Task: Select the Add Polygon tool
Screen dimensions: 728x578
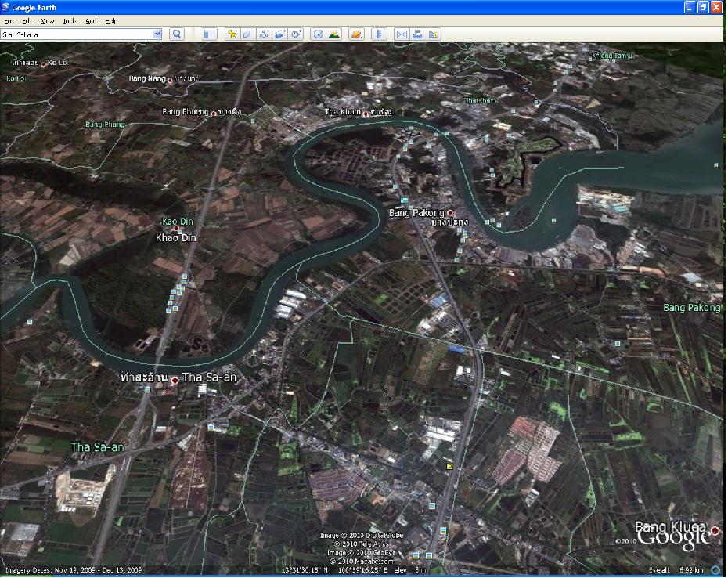Action: (248, 34)
